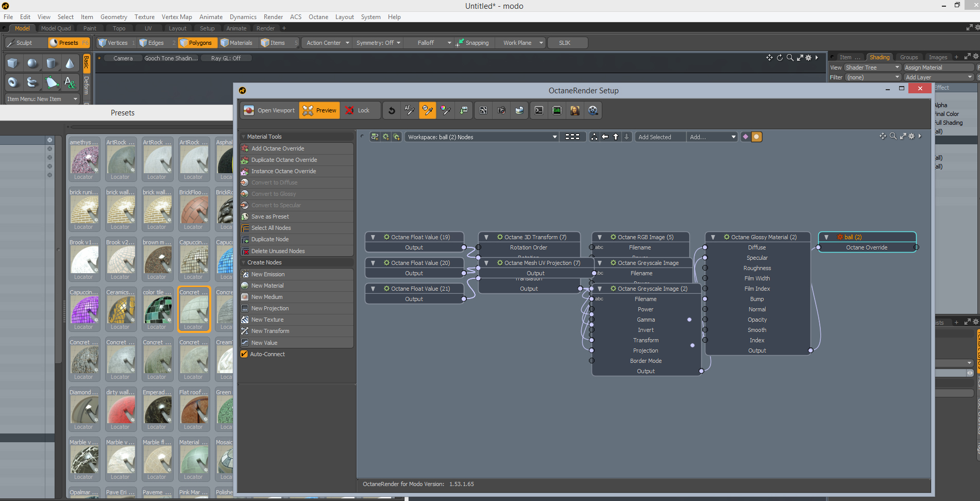Click the Mona Lisa image icon

(x=575, y=110)
